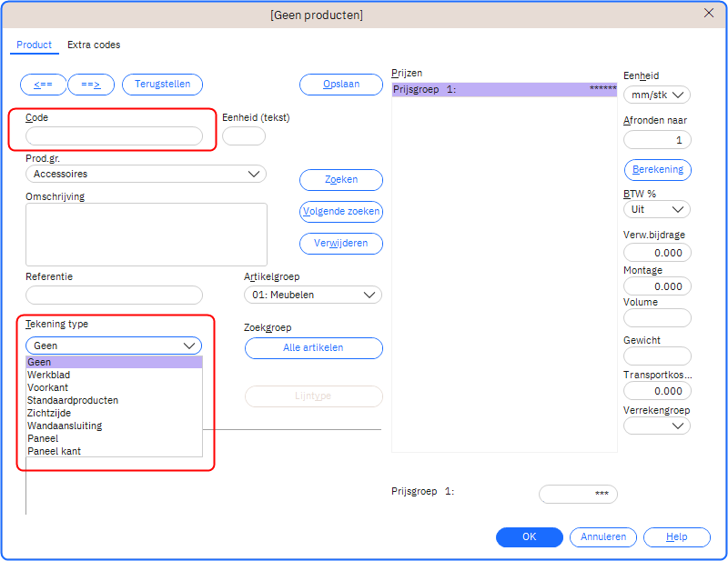Click the Omschrijving text area
The height and width of the screenshot is (561, 728).
(x=147, y=234)
